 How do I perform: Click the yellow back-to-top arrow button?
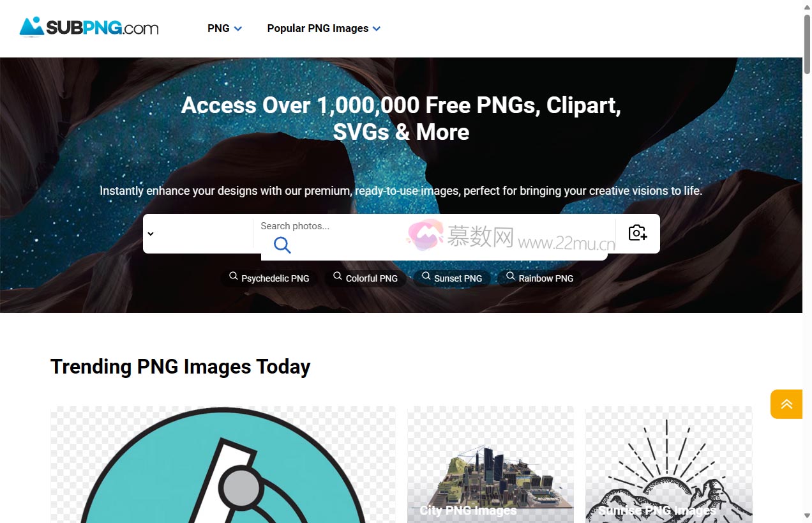tap(786, 404)
